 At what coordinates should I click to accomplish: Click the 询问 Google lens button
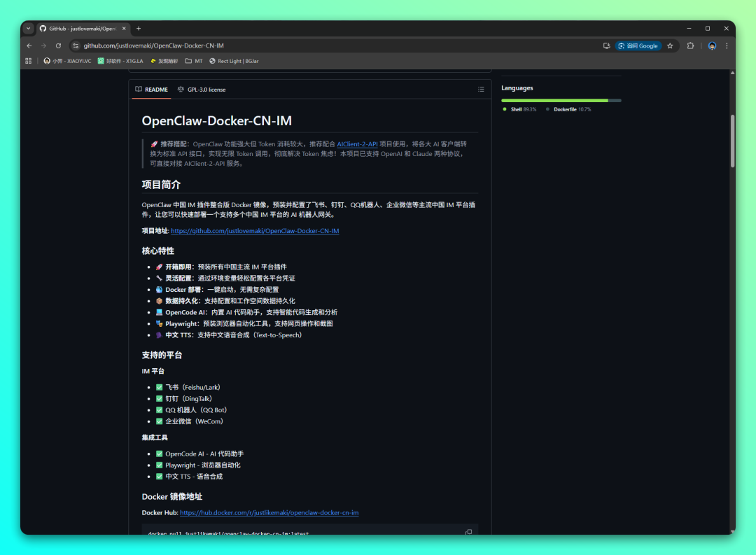(x=638, y=45)
